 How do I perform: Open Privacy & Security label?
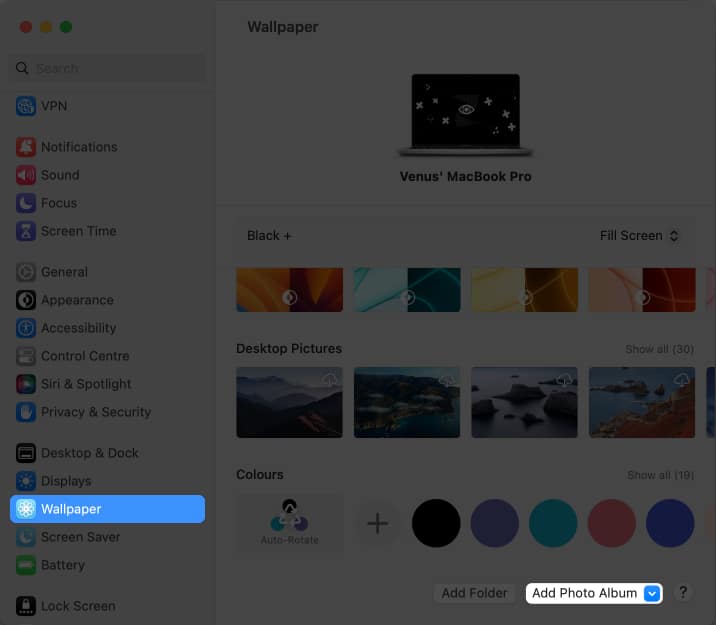(96, 412)
